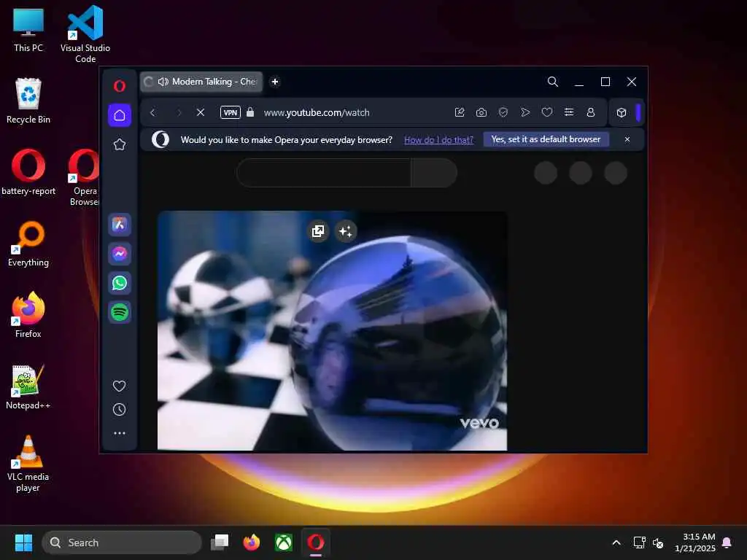This screenshot has width=747, height=560.
Task: Select the Everything desktop shortcut
Action: click(28, 244)
